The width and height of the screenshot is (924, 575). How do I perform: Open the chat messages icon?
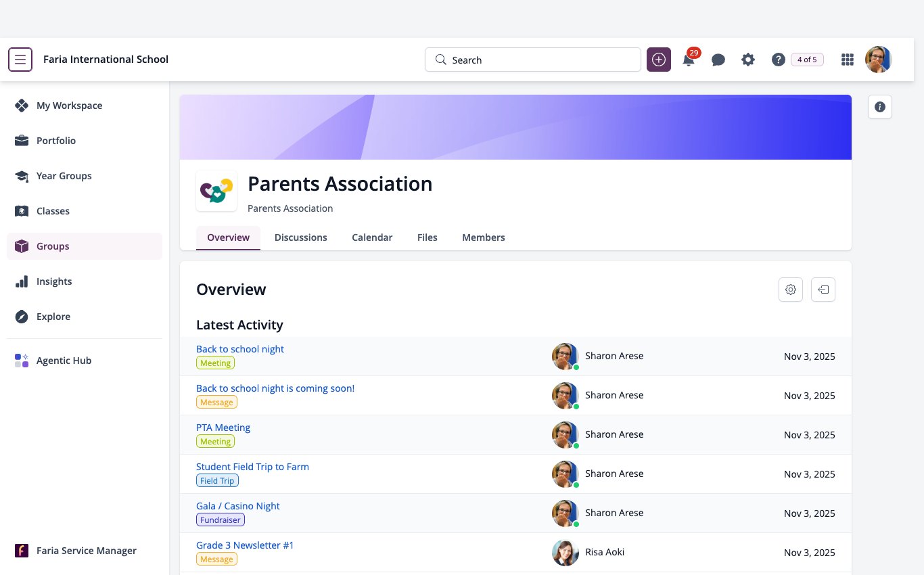click(x=718, y=60)
